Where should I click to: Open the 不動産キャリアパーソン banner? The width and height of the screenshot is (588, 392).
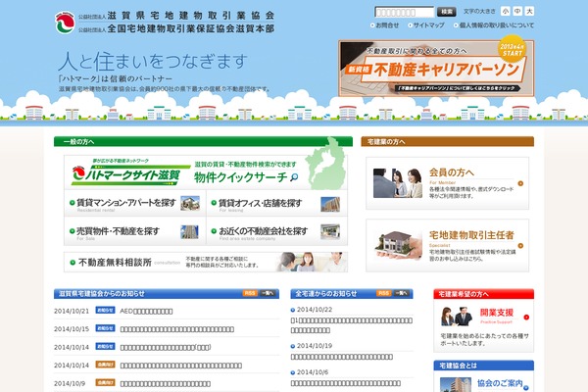point(436,69)
